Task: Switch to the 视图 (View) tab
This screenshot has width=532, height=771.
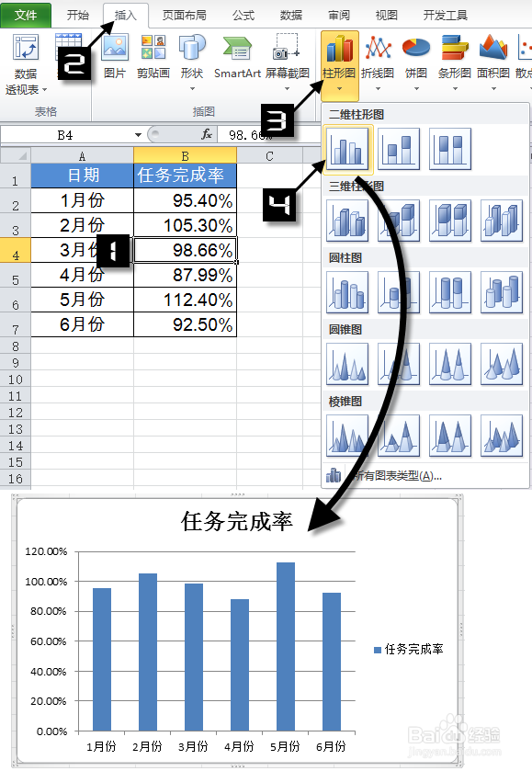Action: pos(387,16)
